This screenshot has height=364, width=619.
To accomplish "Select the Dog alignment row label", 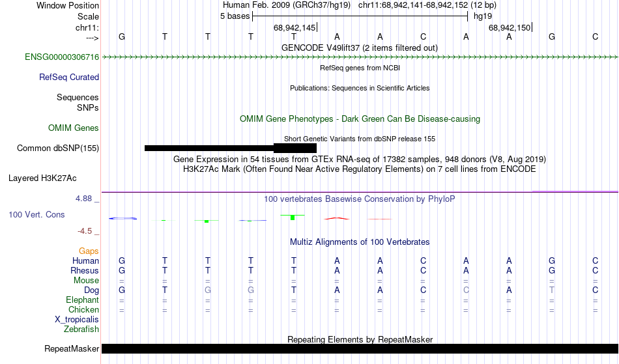I will (92, 290).
